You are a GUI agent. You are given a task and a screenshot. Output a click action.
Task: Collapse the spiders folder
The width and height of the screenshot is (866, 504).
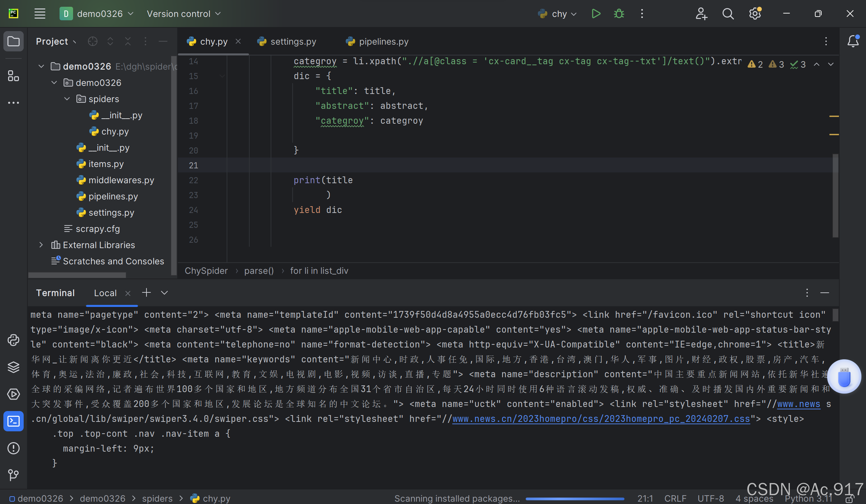click(x=67, y=99)
